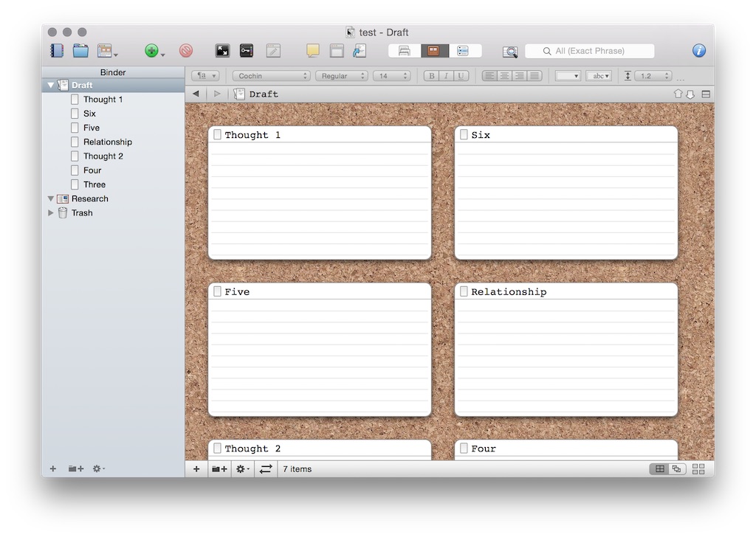Switch to Corkboard view mode
This screenshot has width=756, height=537.
point(435,51)
